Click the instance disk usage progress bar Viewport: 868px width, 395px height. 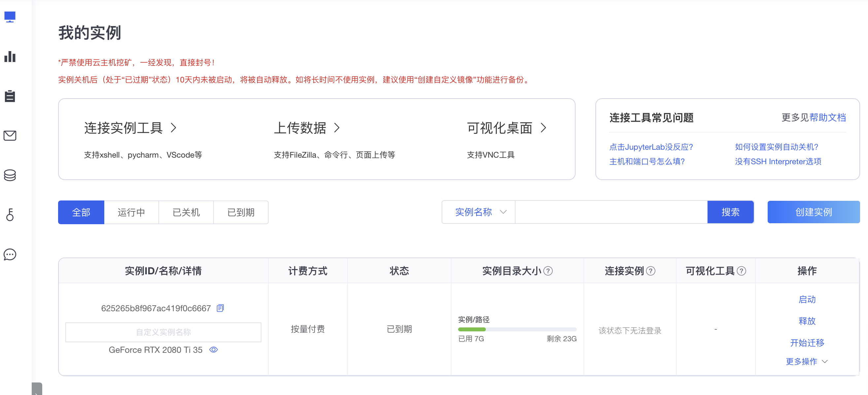pyautogui.click(x=517, y=329)
